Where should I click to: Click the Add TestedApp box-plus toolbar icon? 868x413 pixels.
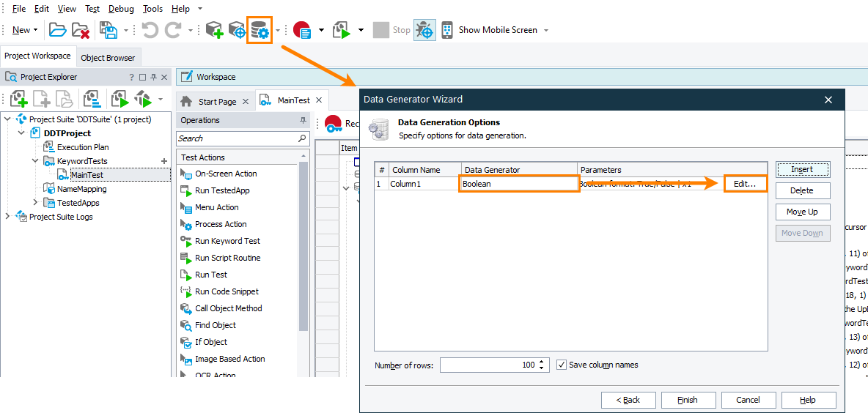(x=213, y=30)
